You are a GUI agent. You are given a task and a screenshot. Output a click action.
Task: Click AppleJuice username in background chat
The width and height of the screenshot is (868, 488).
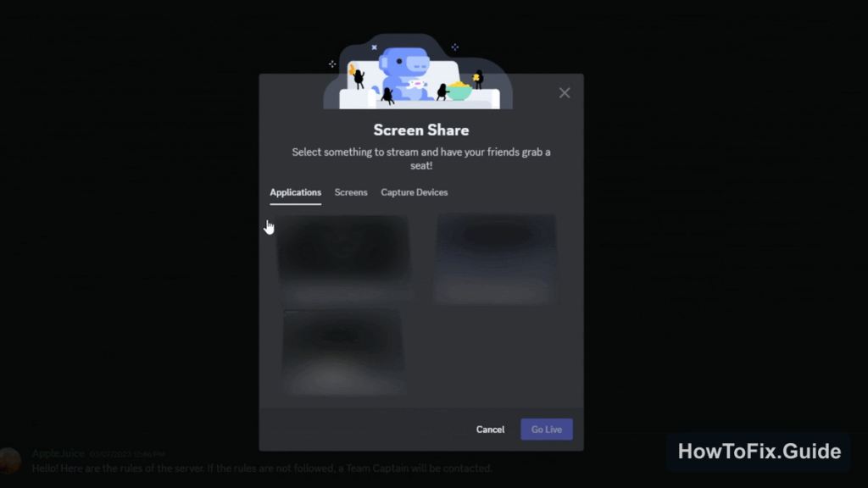pos(58,454)
